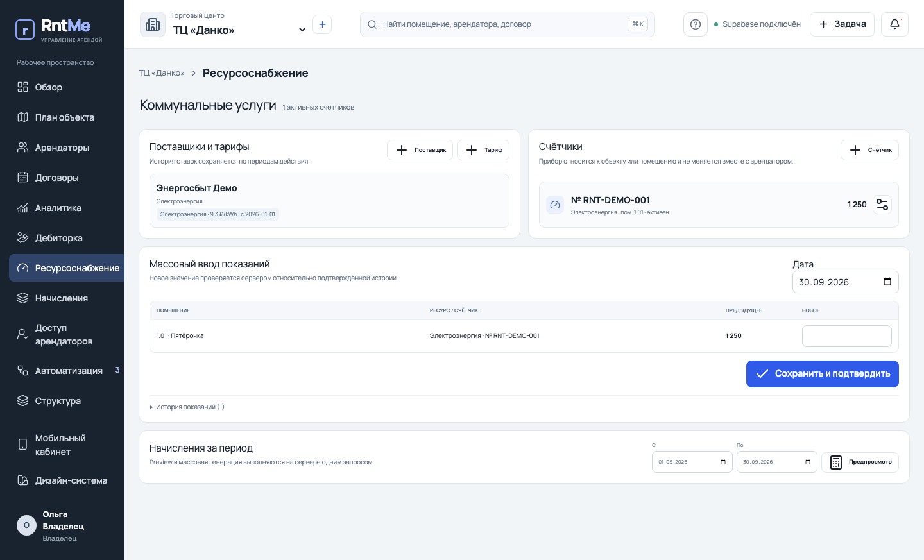924x560 pixels.
Task: Click the Ольга Владелец user avatar
Action: (x=26, y=525)
